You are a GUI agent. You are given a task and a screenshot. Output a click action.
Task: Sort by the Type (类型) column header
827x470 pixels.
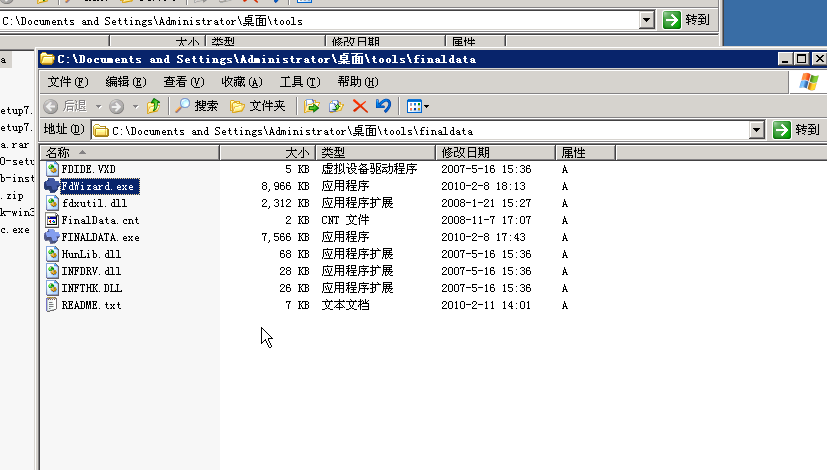pyautogui.click(x=376, y=153)
